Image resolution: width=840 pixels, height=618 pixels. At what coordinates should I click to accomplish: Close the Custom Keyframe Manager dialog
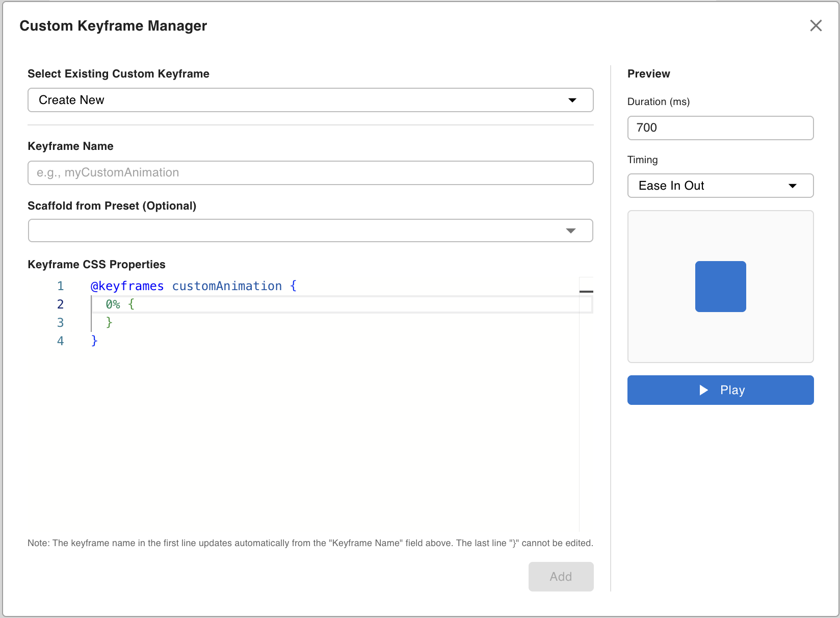click(x=816, y=25)
